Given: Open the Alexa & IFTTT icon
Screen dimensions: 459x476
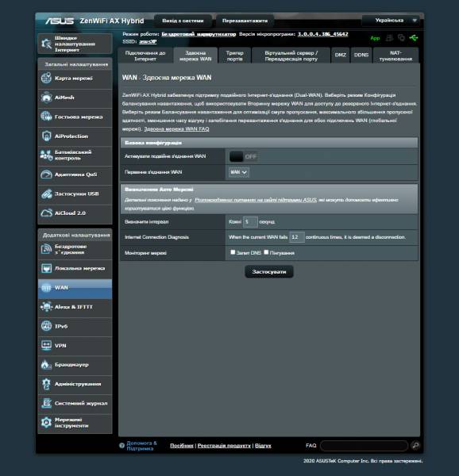Looking at the screenshot, I should [x=46, y=307].
